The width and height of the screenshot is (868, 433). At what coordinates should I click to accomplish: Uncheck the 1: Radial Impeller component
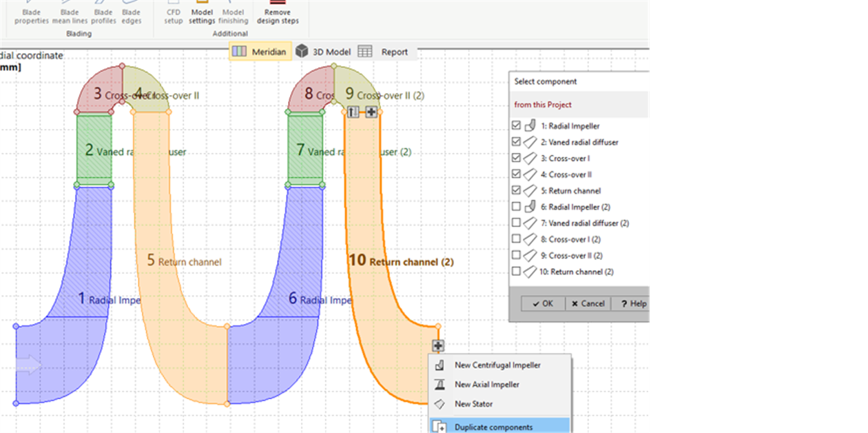(x=518, y=125)
